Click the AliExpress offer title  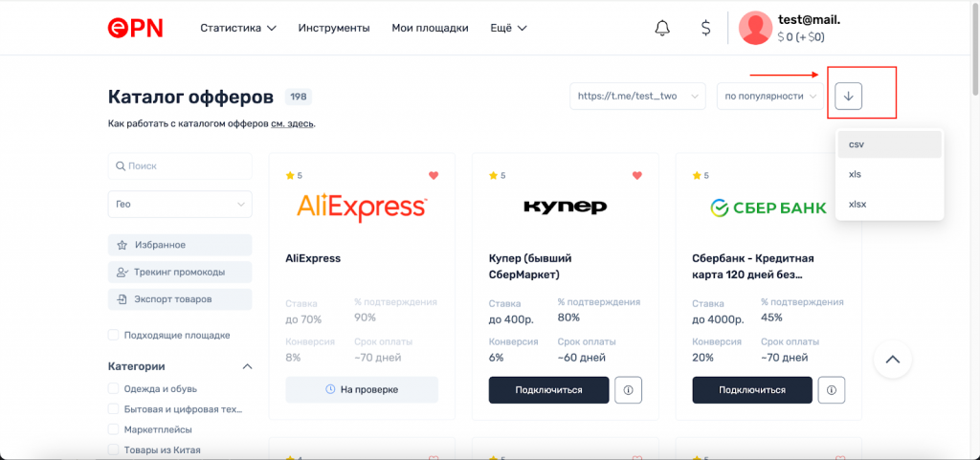313,258
